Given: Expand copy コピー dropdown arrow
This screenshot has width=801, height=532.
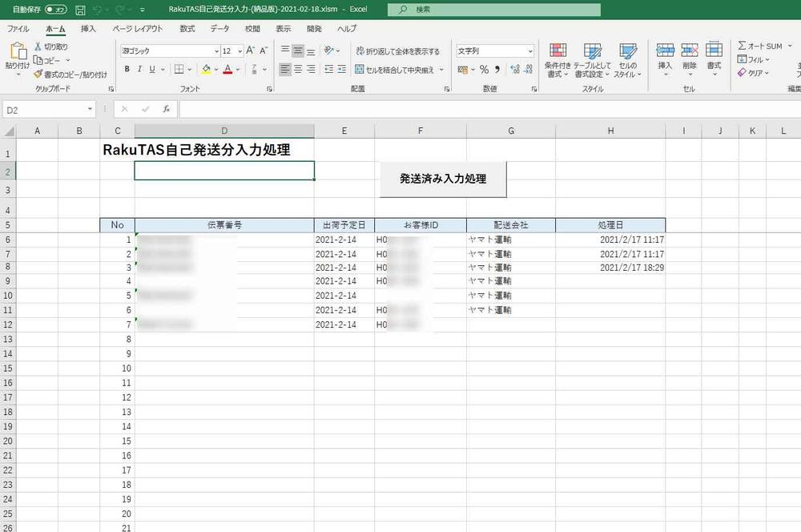Looking at the screenshot, I should 67,60.
